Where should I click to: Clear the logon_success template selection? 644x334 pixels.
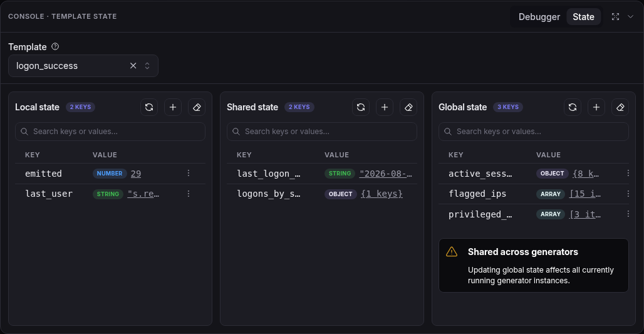pos(133,66)
